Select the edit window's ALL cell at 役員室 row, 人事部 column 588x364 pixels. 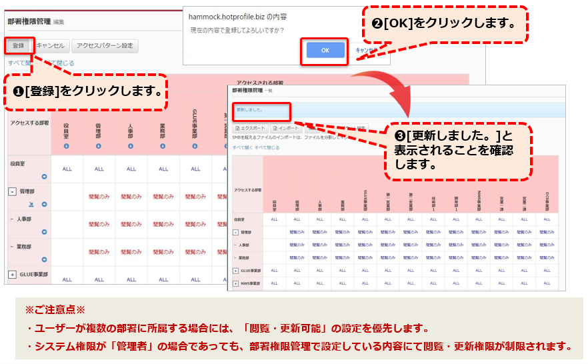[131, 169]
